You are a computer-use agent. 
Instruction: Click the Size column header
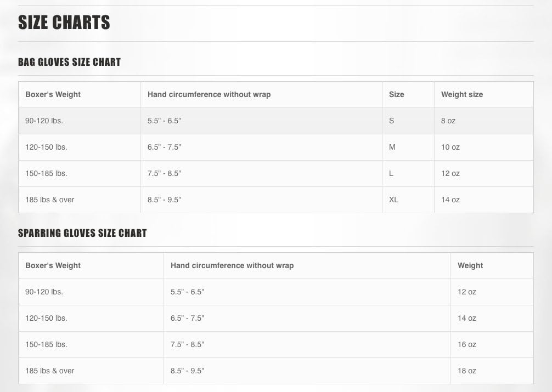(396, 94)
